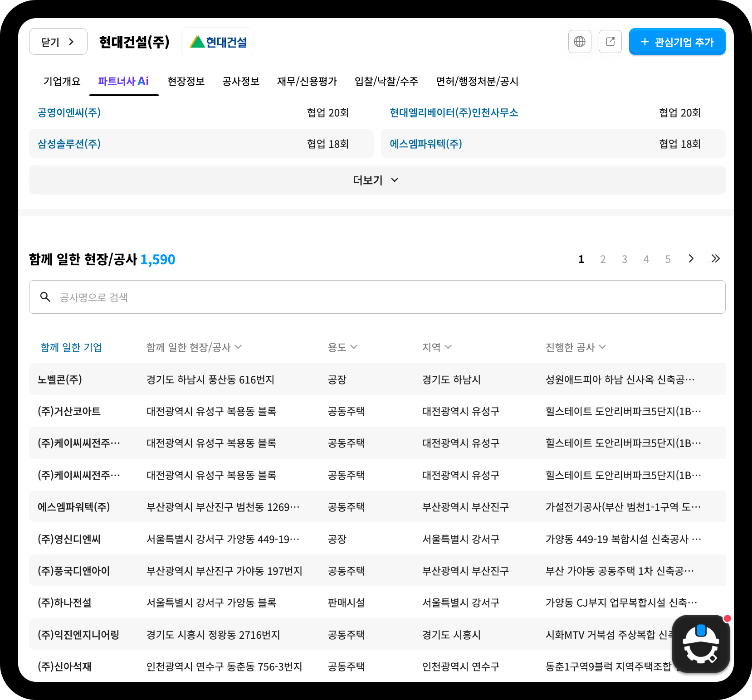Open partner link 공영이엔씨(주)
Screen dimensions: 752x700
coord(69,112)
